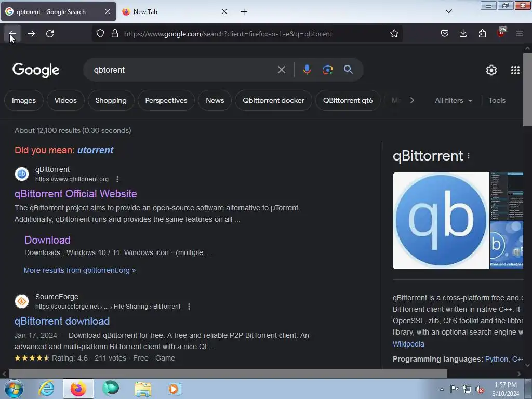532x399 pixels.
Task: Close the qbtorent Google Search tab
Action: pos(107,11)
